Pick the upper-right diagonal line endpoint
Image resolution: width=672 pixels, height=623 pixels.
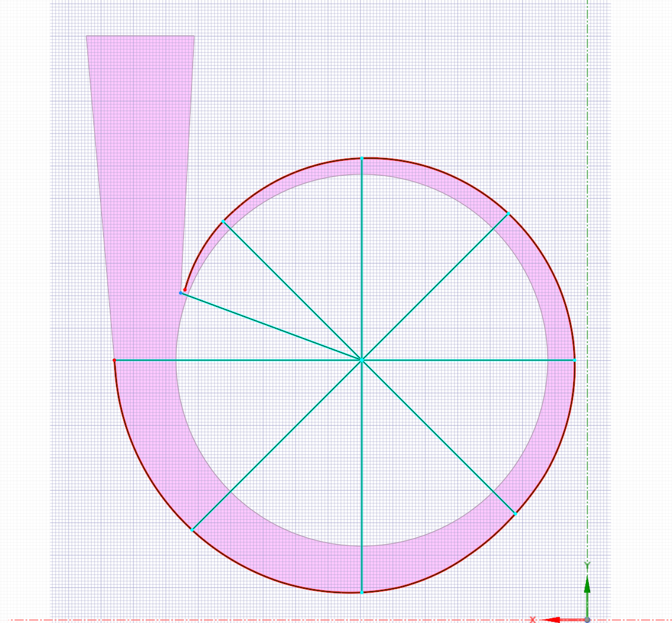508,214
